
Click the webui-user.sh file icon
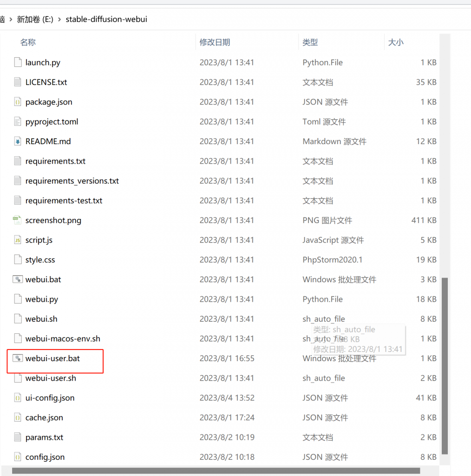pos(18,378)
